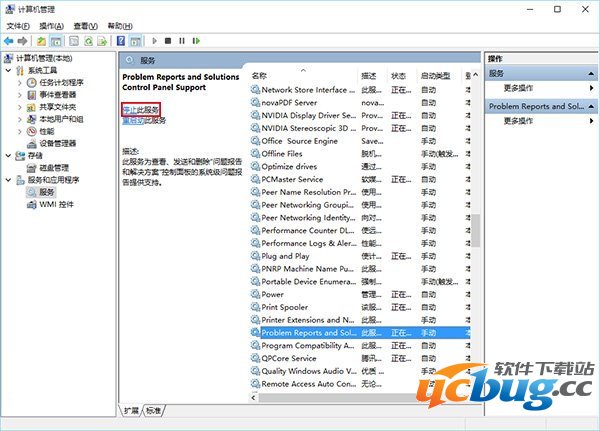Switch to the 标准 tab
This screenshot has width=600, height=431.
(x=153, y=410)
